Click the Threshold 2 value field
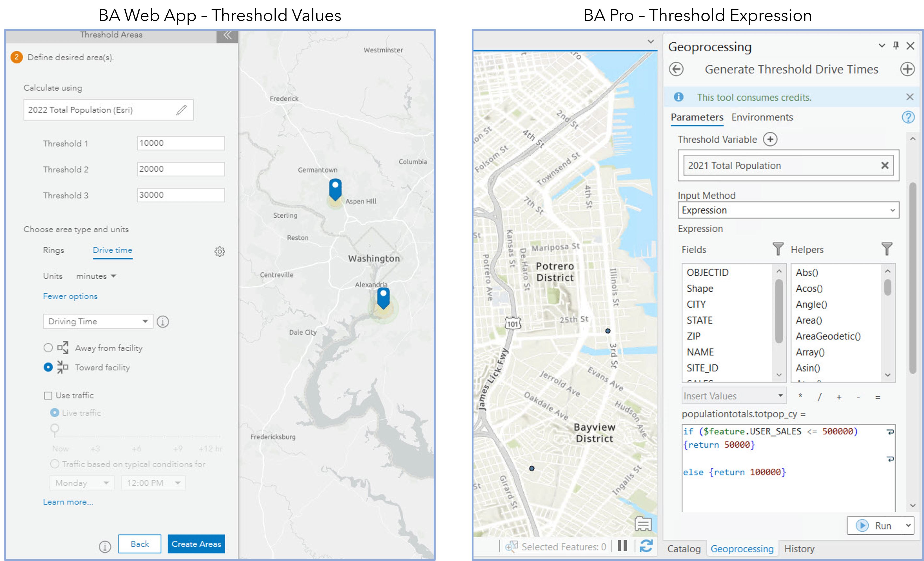The height and width of the screenshot is (561, 924). [181, 169]
